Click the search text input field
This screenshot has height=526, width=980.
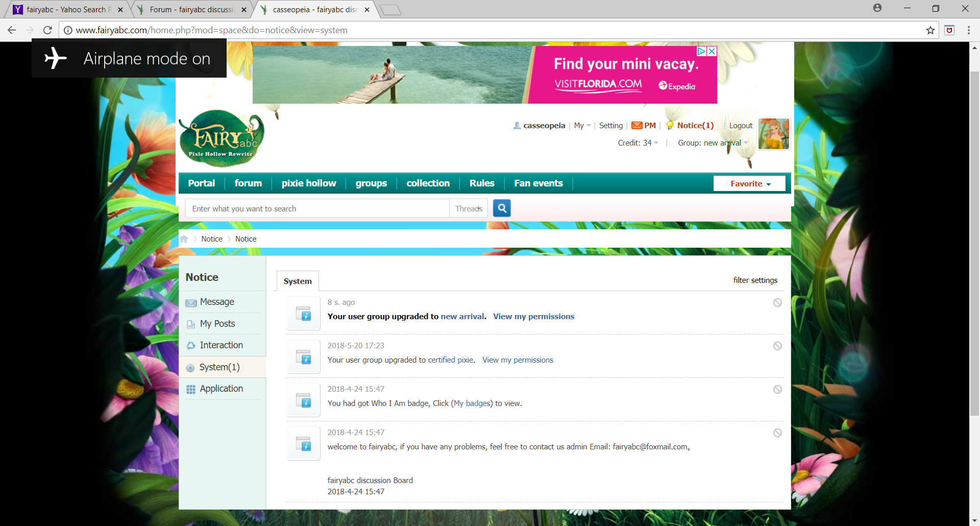[x=316, y=209]
